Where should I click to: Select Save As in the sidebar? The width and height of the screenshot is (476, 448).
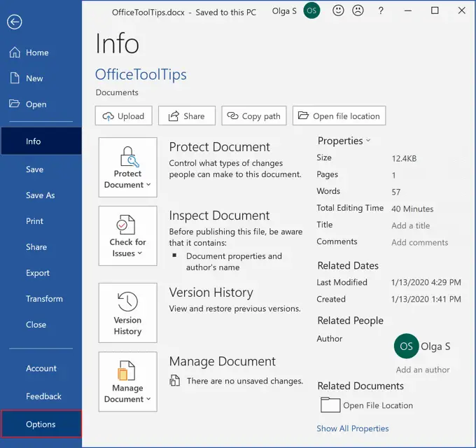(41, 195)
